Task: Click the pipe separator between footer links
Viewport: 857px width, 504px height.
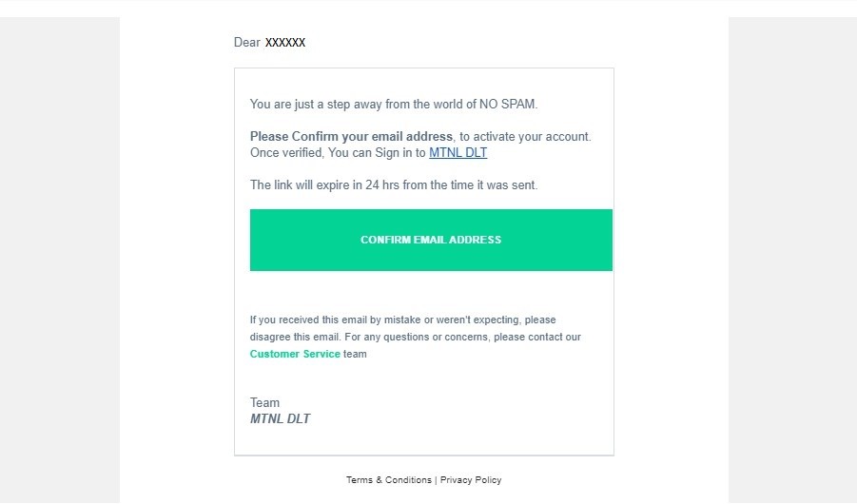Action: coord(436,479)
